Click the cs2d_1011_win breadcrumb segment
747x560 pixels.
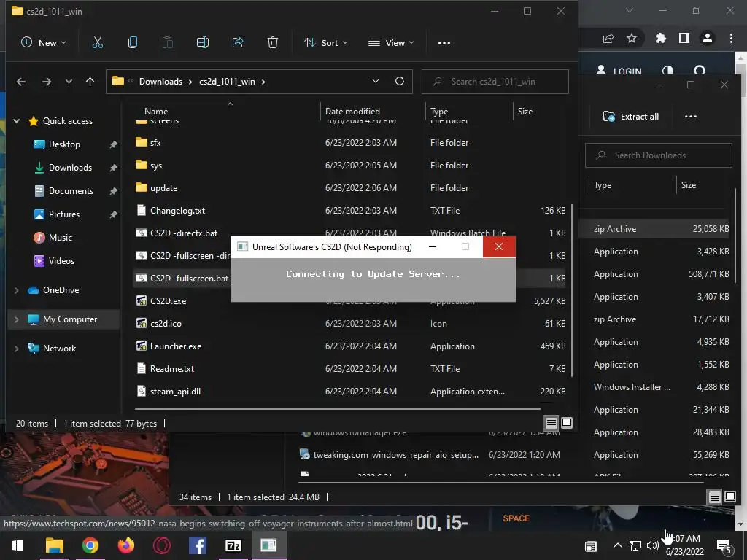click(228, 82)
